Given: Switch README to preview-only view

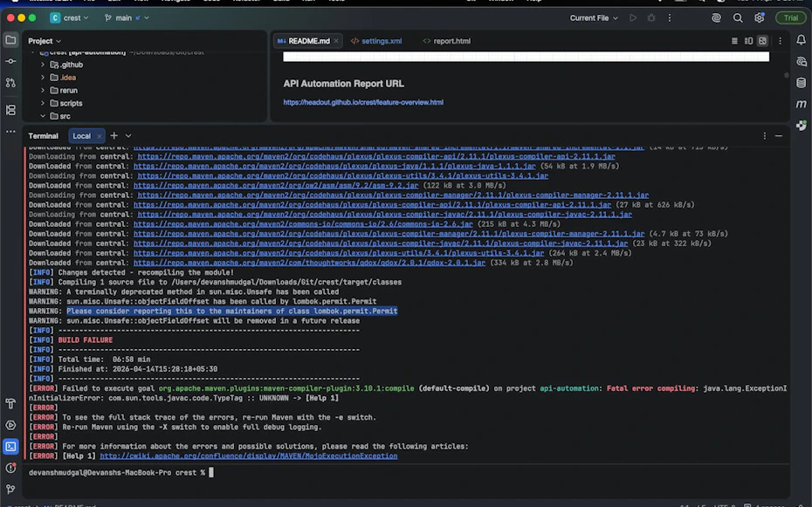Looking at the screenshot, I should pos(762,41).
